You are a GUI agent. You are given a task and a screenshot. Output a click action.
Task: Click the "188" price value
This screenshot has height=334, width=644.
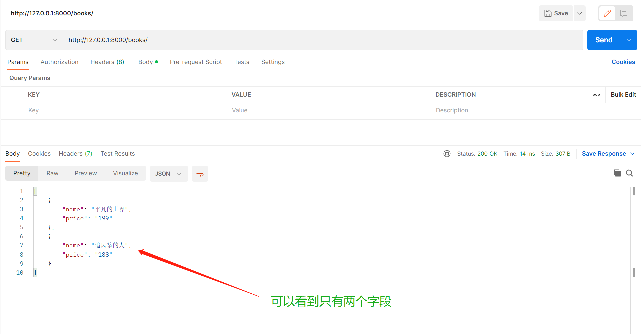tap(104, 255)
